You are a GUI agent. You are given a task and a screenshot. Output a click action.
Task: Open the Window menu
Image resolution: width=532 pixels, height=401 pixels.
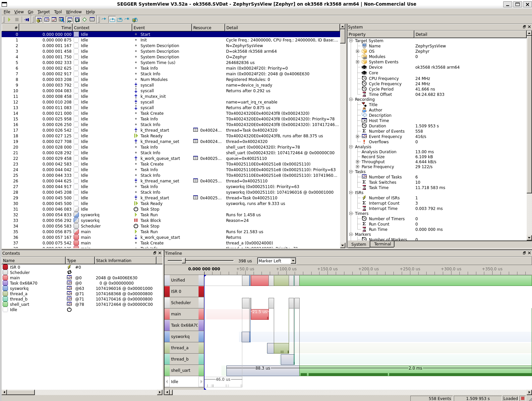74,12
